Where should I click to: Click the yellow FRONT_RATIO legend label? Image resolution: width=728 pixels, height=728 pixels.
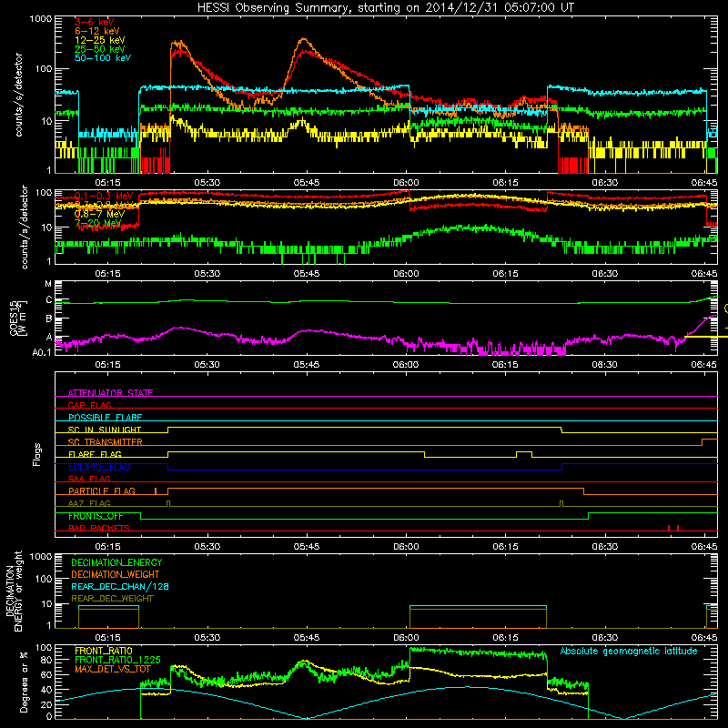tap(104, 651)
